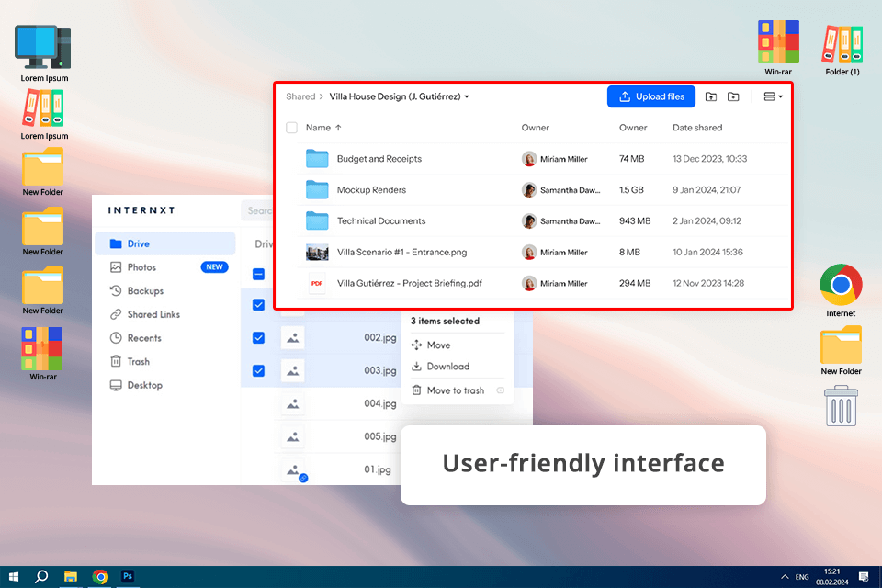Click the Internxt logo
The width and height of the screenshot is (882, 588).
pyautogui.click(x=141, y=210)
